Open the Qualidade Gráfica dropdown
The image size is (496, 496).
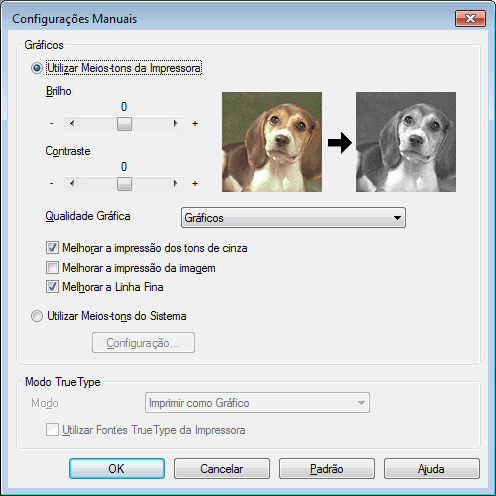[293, 218]
